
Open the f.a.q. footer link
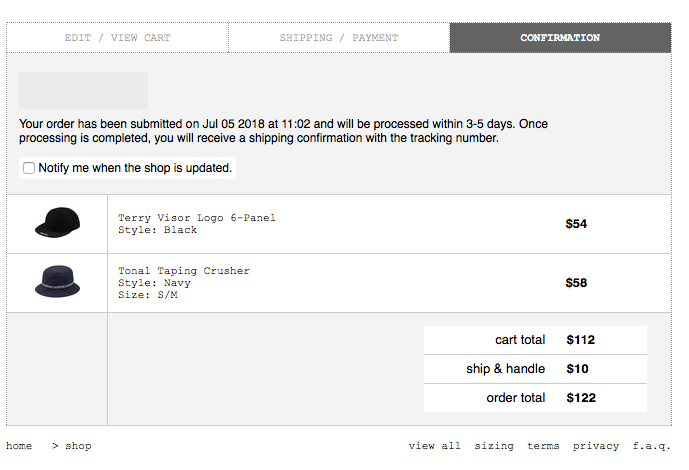[651, 446]
